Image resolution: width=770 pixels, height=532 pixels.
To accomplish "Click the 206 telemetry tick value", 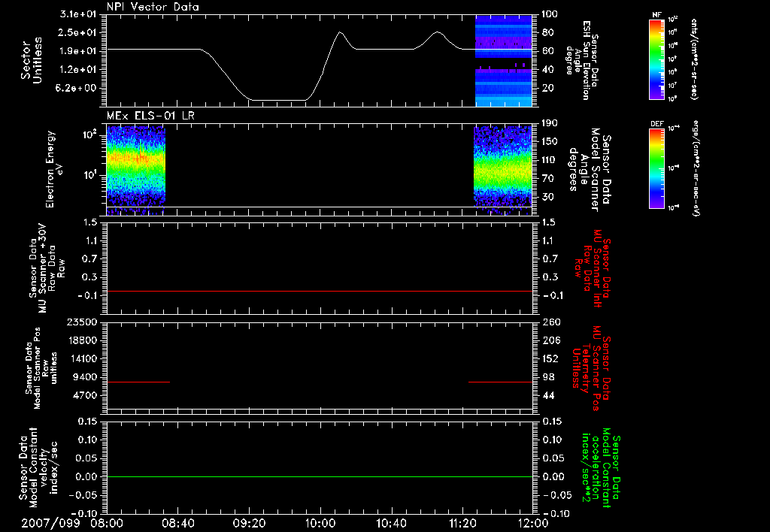I will point(551,340).
